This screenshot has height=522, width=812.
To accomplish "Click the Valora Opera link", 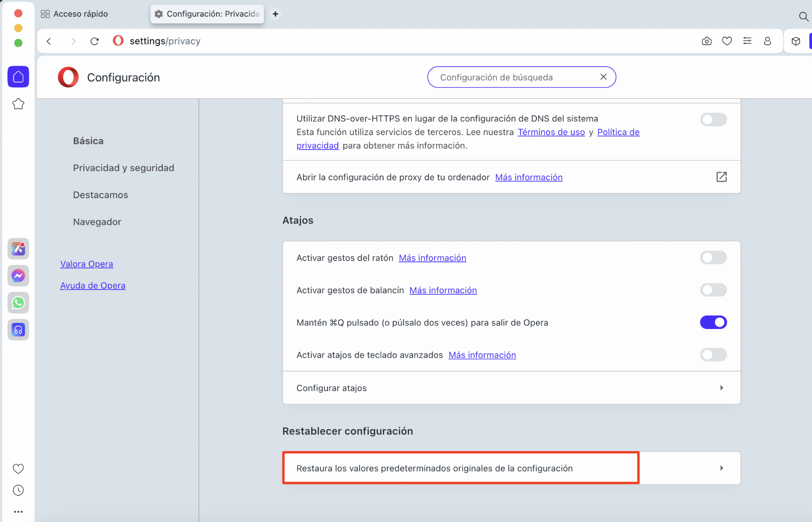I will pyautogui.click(x=86, y=264).
